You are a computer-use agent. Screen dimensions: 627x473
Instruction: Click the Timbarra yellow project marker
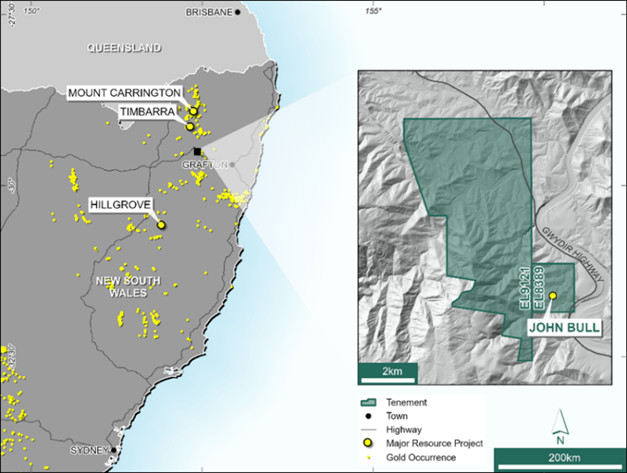(189, 127)
